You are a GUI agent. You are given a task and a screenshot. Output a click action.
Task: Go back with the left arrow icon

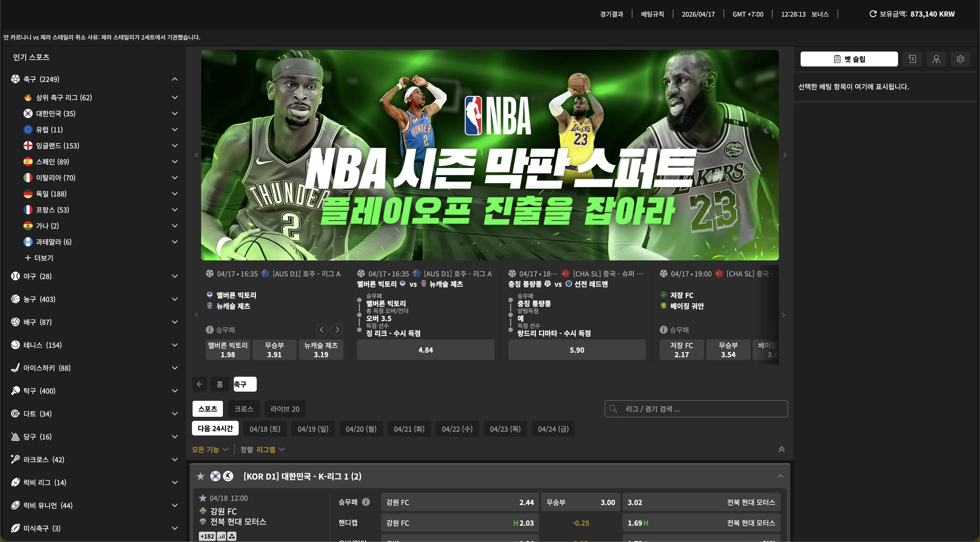(x=199, y=384)
